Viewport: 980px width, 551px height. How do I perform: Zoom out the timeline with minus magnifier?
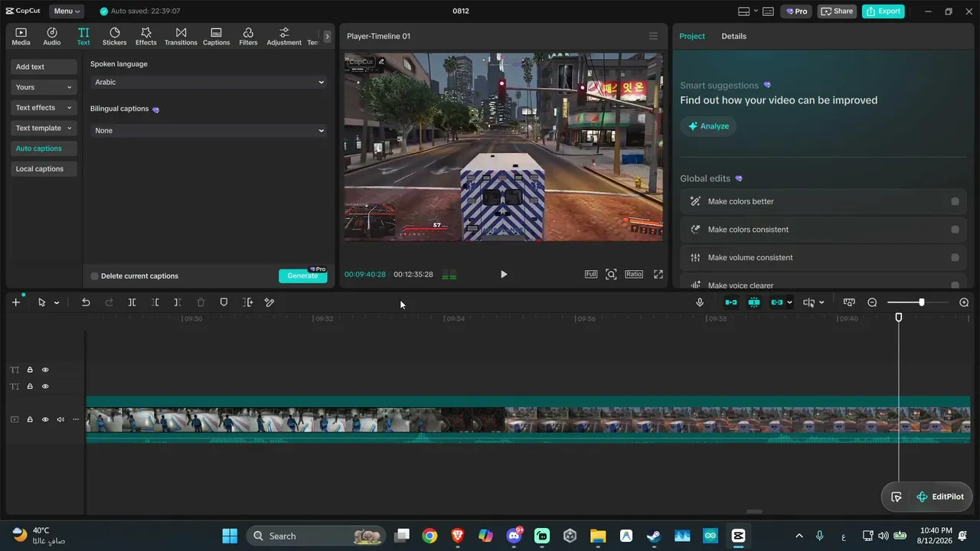click(x=872, y=302)
